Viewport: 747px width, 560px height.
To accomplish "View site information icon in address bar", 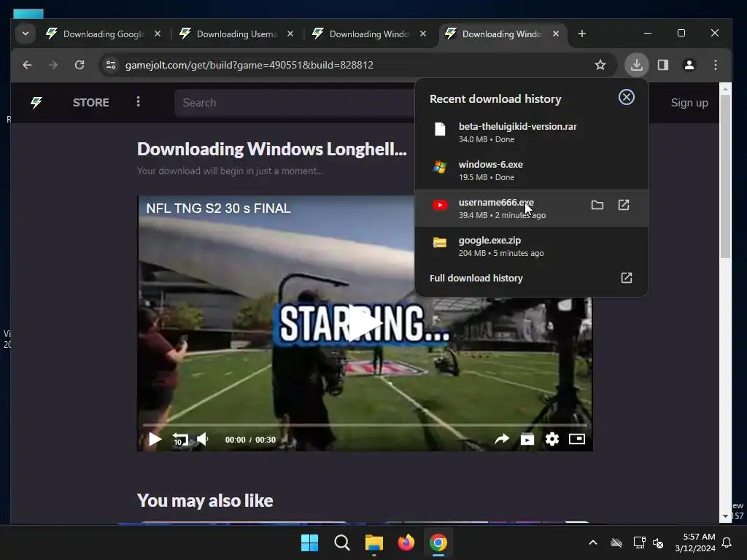I will pos(111,65).
